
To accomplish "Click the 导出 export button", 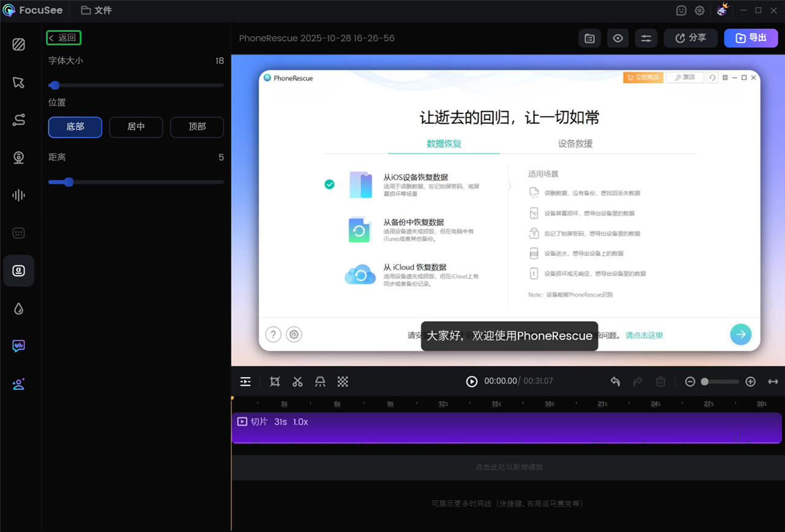I will [x=751, y=38].
